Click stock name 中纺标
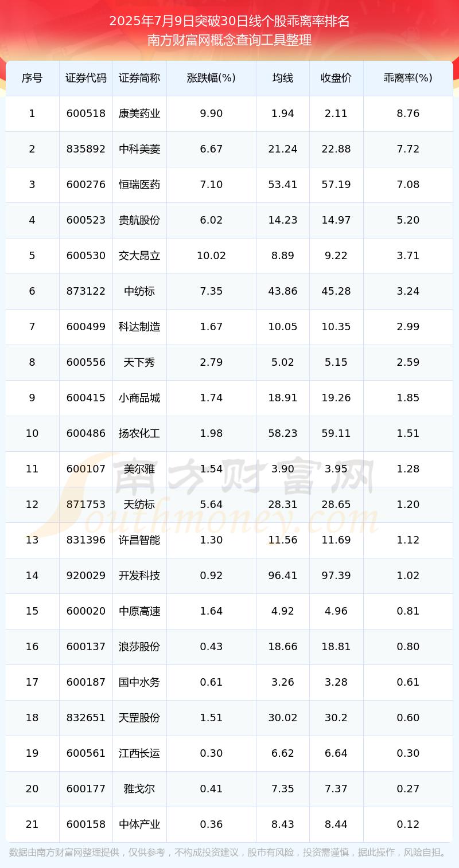Image resolution: width=459 pixels, height=868 pixels. [x=139, y=291]
